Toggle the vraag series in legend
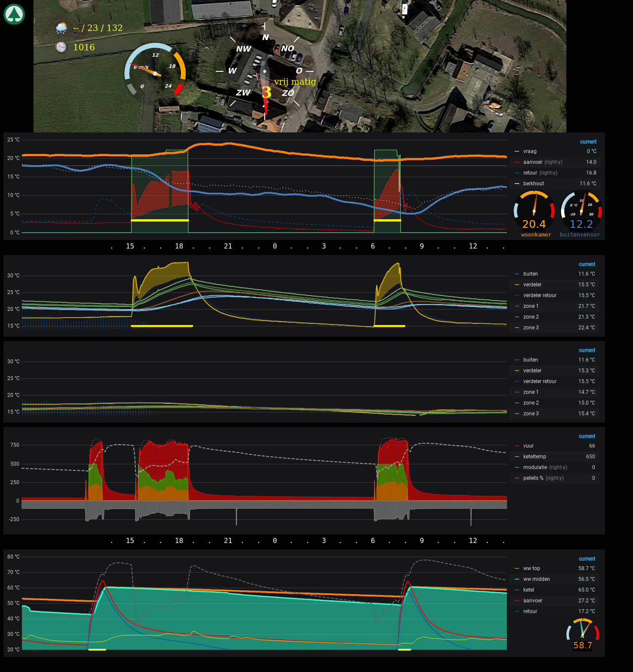633x672 pixels. coord(529,151)
